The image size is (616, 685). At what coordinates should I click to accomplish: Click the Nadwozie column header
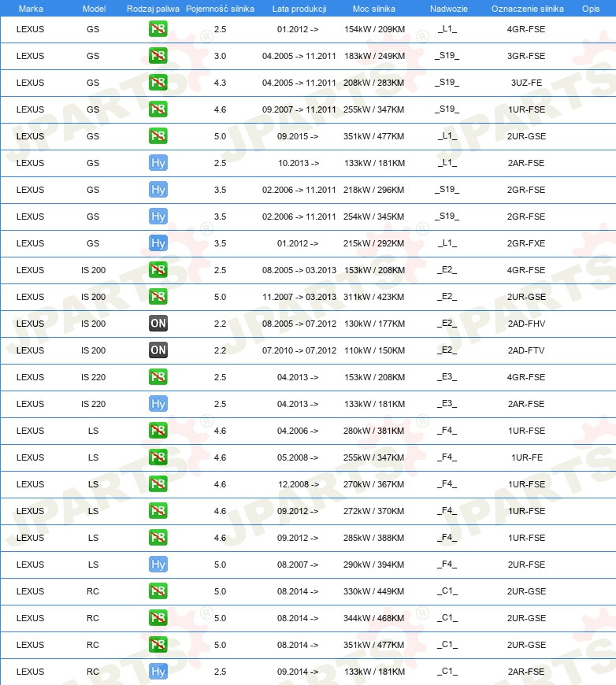[x=448, y=9]
